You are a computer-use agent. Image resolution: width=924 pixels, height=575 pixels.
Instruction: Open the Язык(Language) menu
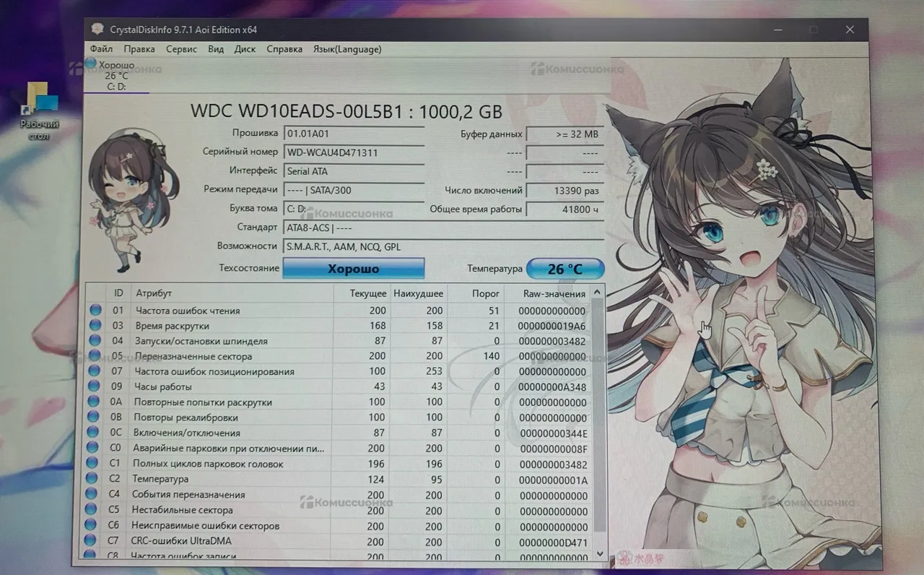tap(347, 49)
